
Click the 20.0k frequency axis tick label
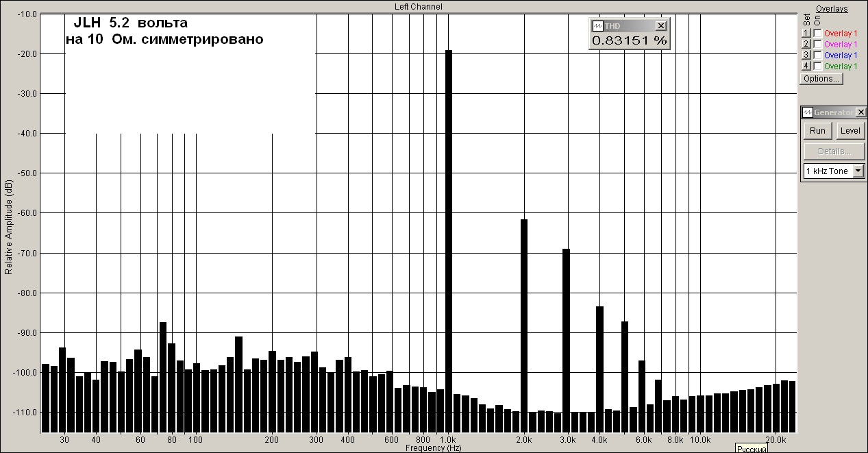(x=776, y=439)
